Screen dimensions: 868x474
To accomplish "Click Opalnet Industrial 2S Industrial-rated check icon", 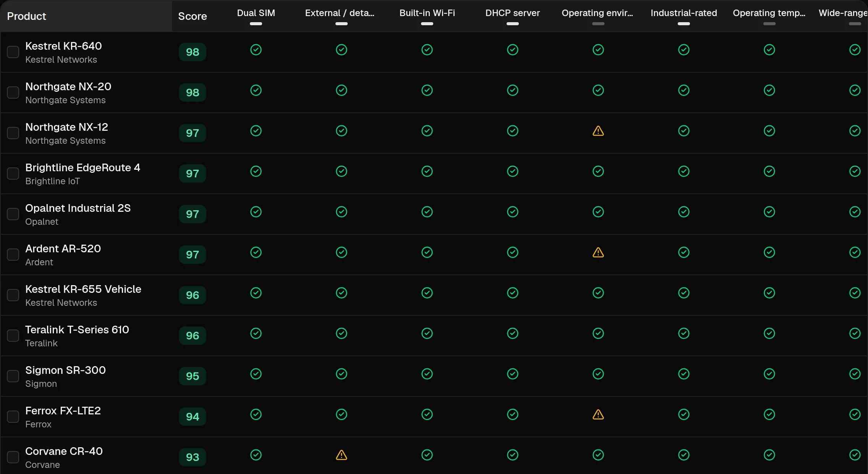I will point(684,212).
